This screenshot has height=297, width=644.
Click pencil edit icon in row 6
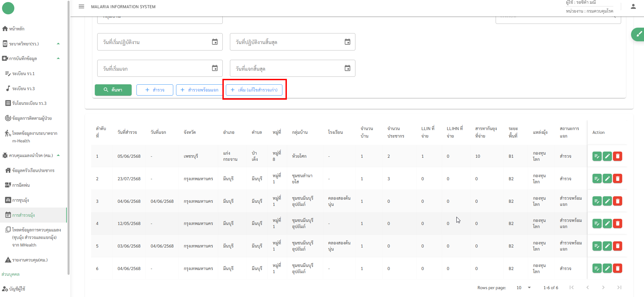607,269
